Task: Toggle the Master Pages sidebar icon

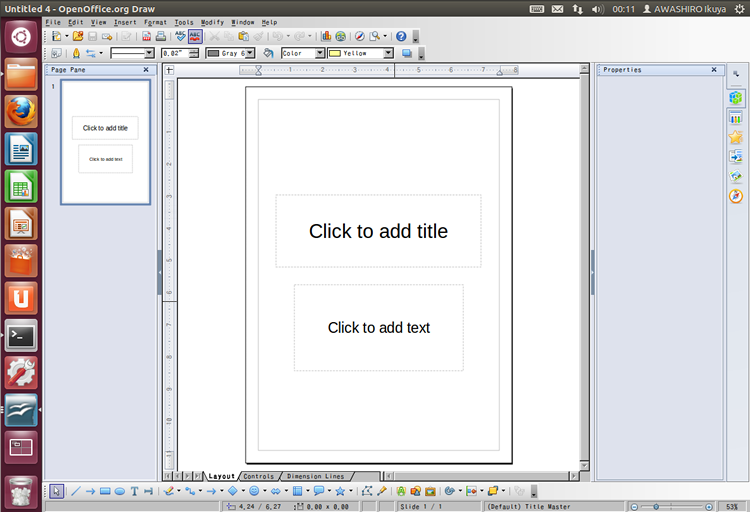Action: pyautogui.click(x=736, y=177)
